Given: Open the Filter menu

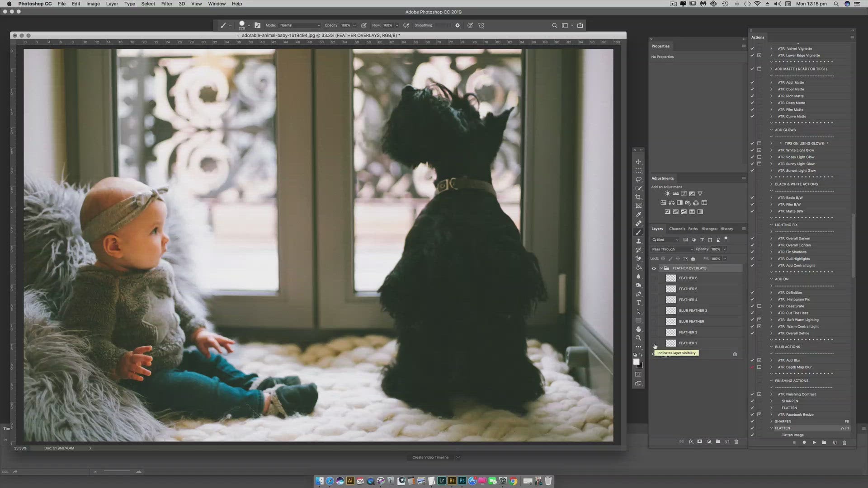Looking at the screenshot, I should (x=166, y=4).
